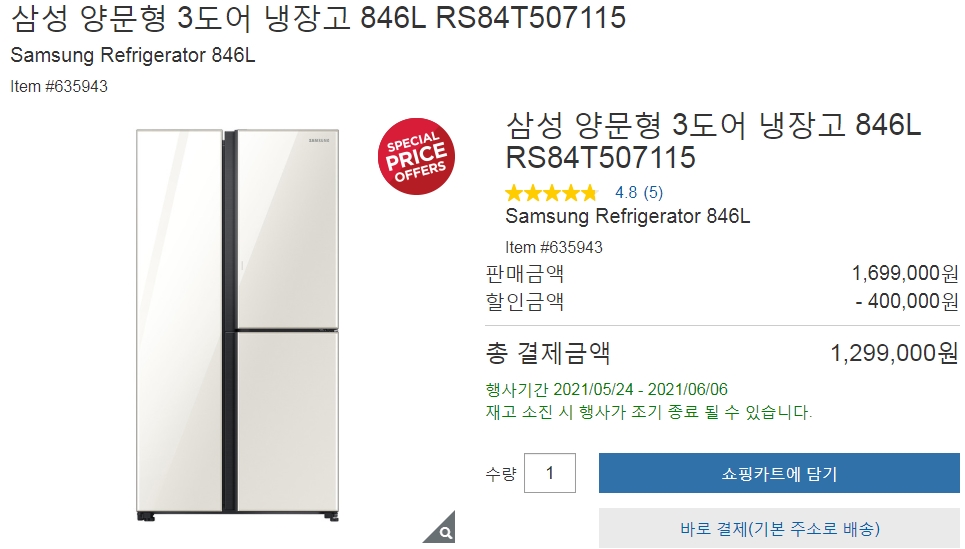
Task: Click Samsung Refrigerator 846L subtitle under rating
Action: click(628, 216)
